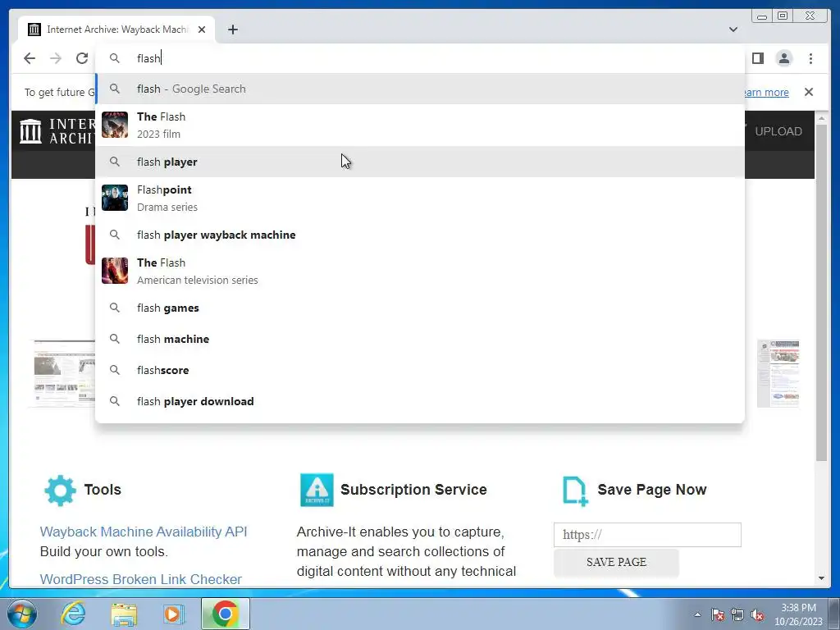Close the Internet Archive tab
This screenshot has width=840, height=630.
point(202,30)
